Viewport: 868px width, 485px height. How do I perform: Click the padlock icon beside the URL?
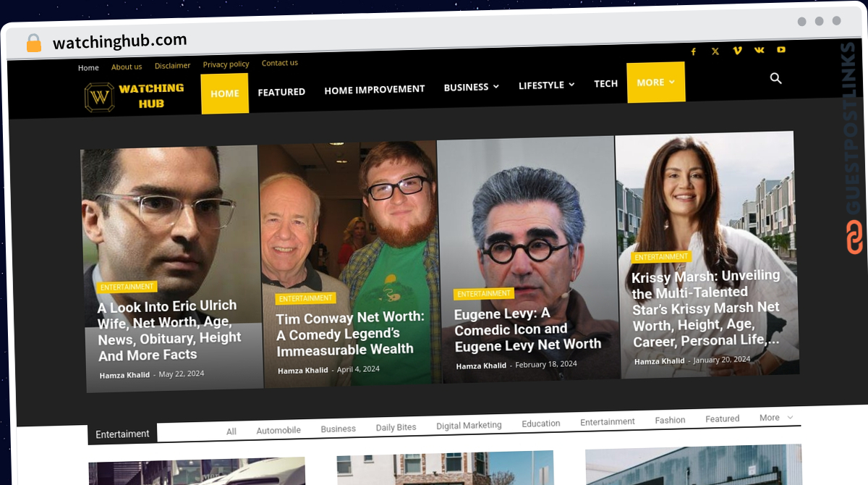coord(34,43)
